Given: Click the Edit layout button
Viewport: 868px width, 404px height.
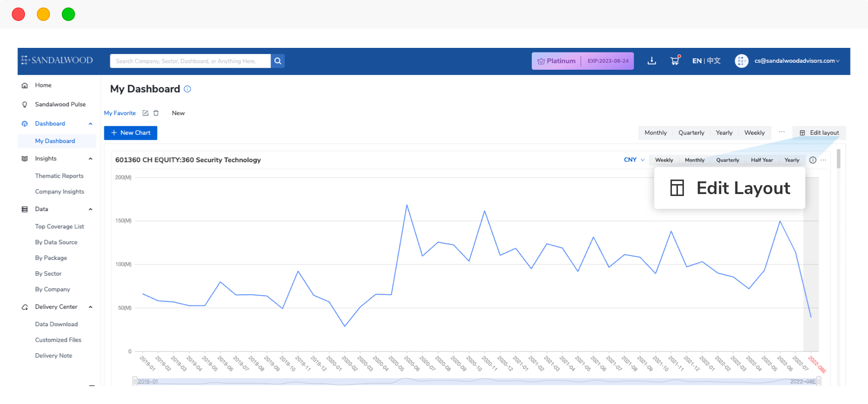Looking at the screenshot, I should click(819, 133).
